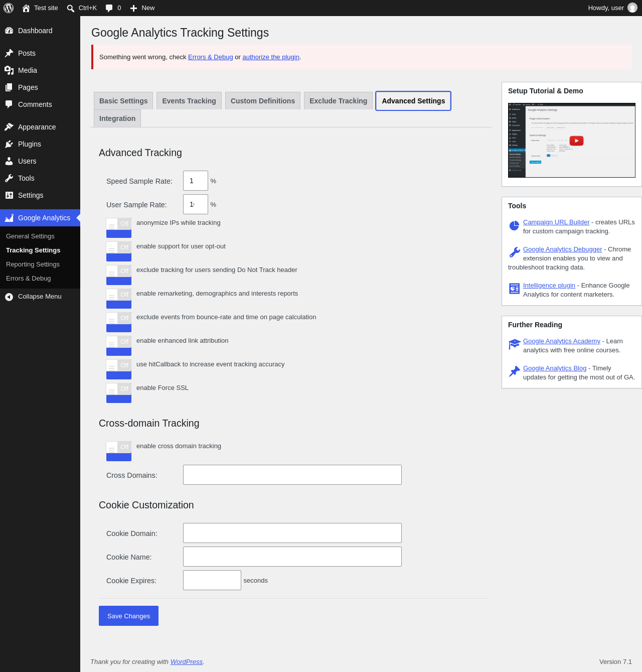Click the Collapse Menu arrow icon
642x672 pixels.
tap(9, 297)
